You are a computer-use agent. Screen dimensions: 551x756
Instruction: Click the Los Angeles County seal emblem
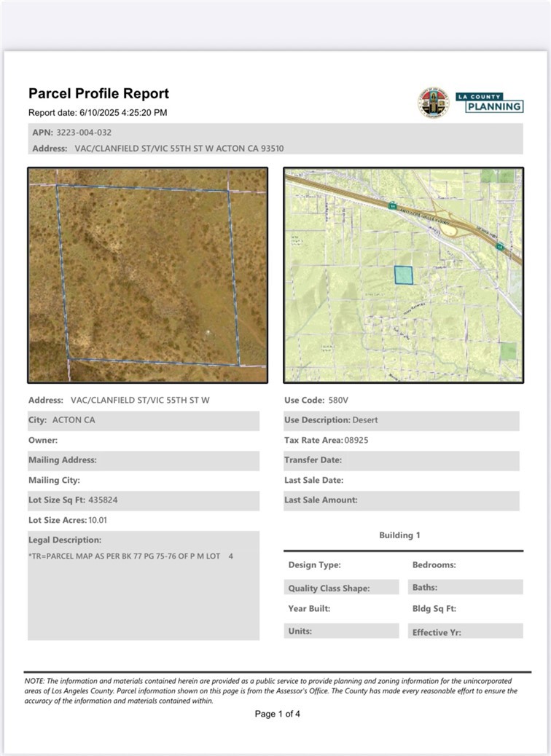(x=433, y=103)
